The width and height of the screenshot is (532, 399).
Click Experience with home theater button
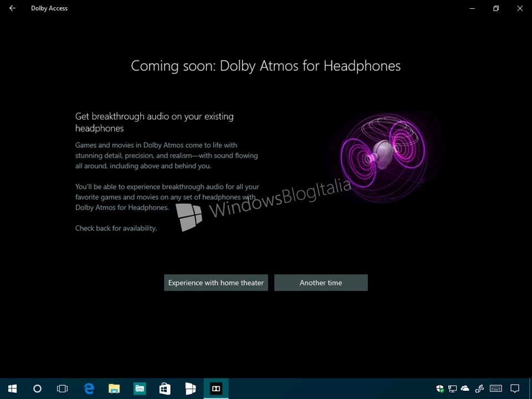tap(216, 283)
